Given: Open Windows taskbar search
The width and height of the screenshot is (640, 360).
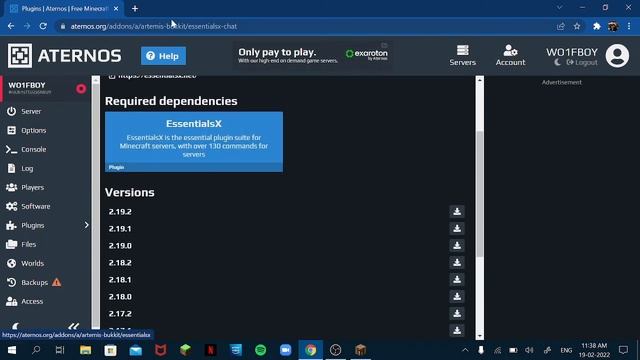Looking at the screenshot, I should coord(36,350).
